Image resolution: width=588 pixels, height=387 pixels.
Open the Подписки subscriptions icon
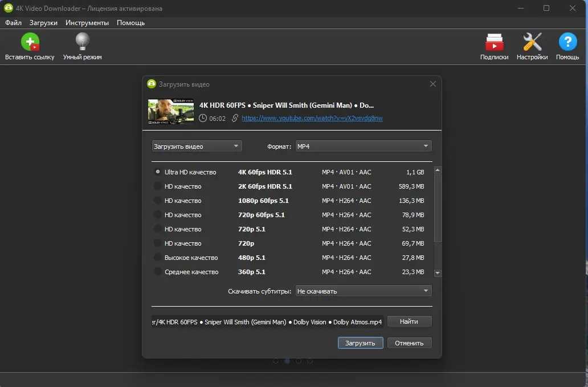(494, 42)
